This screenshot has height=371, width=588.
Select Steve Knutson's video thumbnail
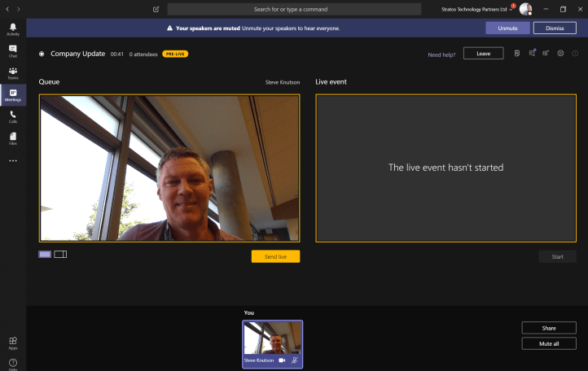pyautogui.click(x=272, y=344)
